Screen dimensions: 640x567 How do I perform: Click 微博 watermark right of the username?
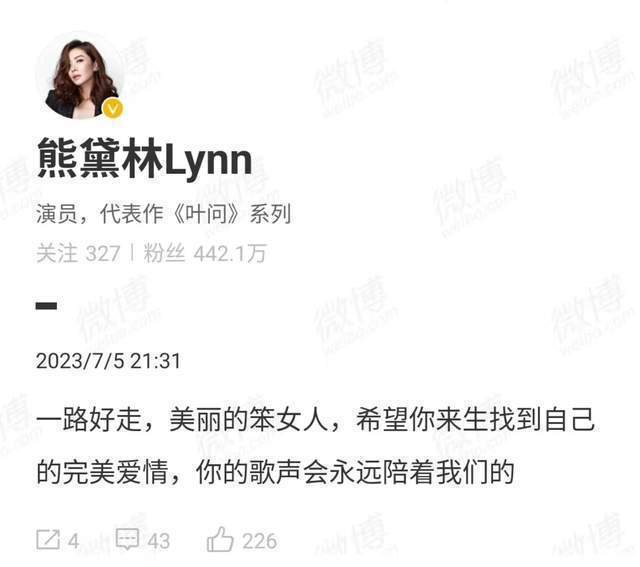click(x=473, y=196)
